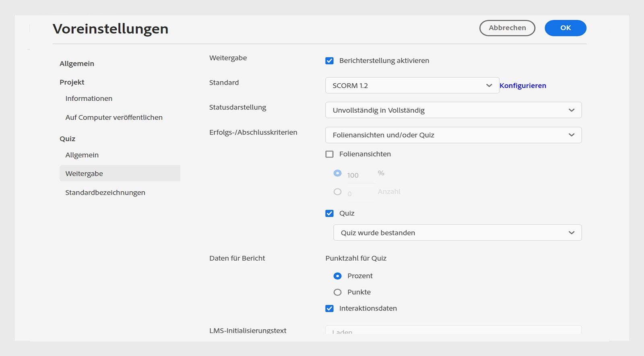
Task: Select the Prozent radio button
Action: tap(337, 276)
